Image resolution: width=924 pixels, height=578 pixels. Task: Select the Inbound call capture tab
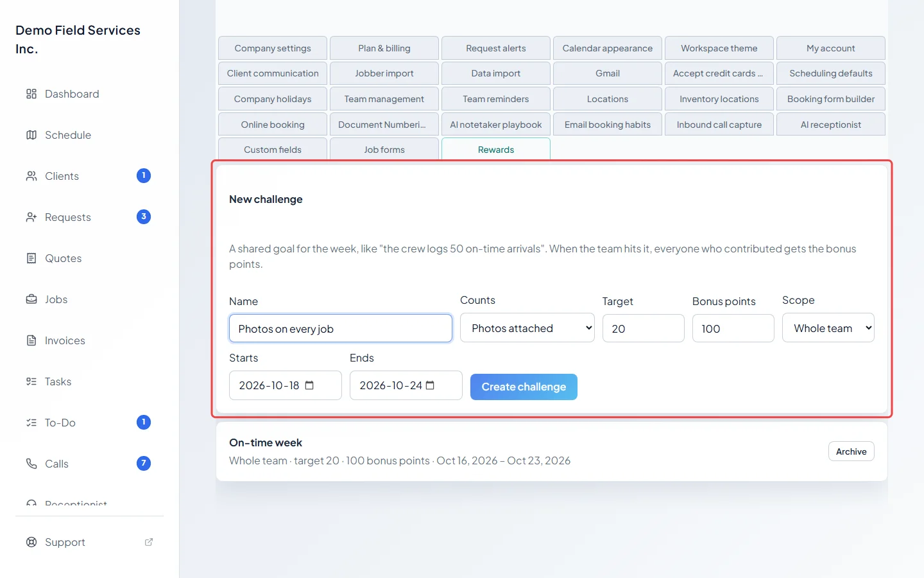(x=719, y=125)
